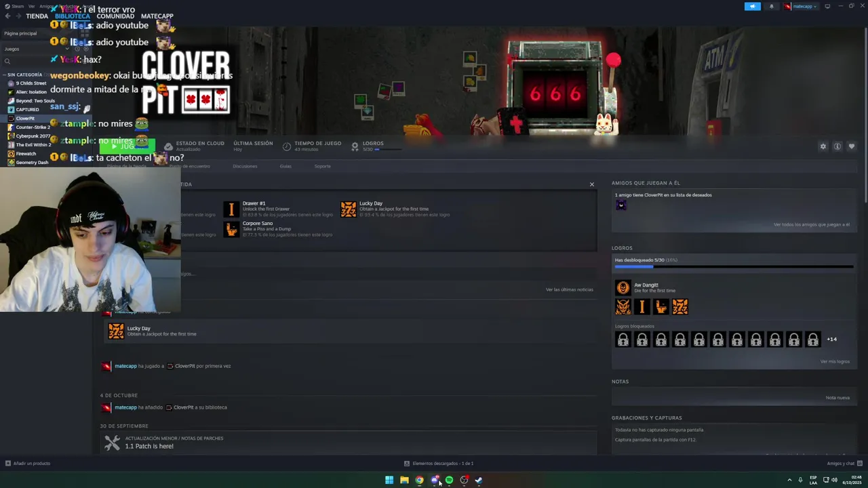Open Aw Dangit! achievement icon
868x488 pixels.
click(x=623, y=288)
